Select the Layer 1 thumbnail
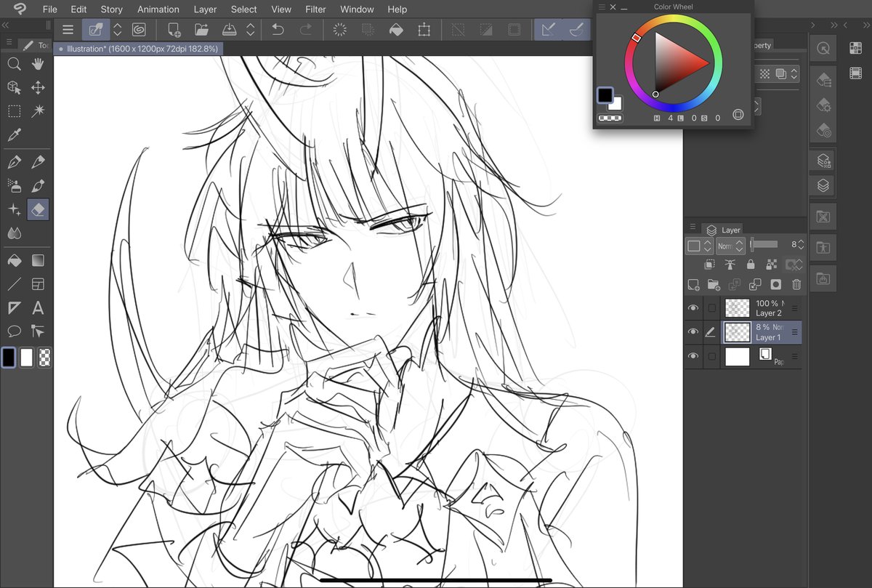The width and height of the screenshot is (872, 588). click(737, 332)
